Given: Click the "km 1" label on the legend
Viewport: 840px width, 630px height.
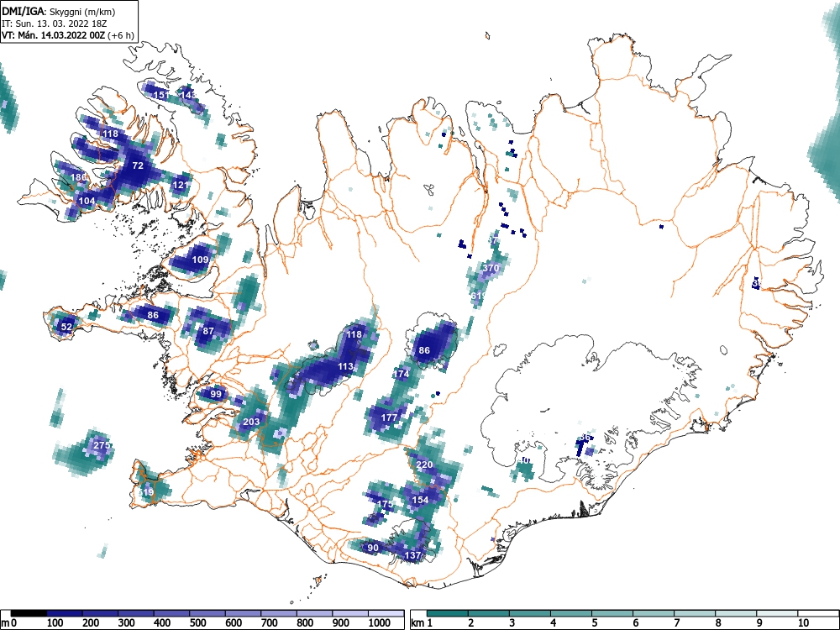Looking at the screenshot, I should (423, 623).
